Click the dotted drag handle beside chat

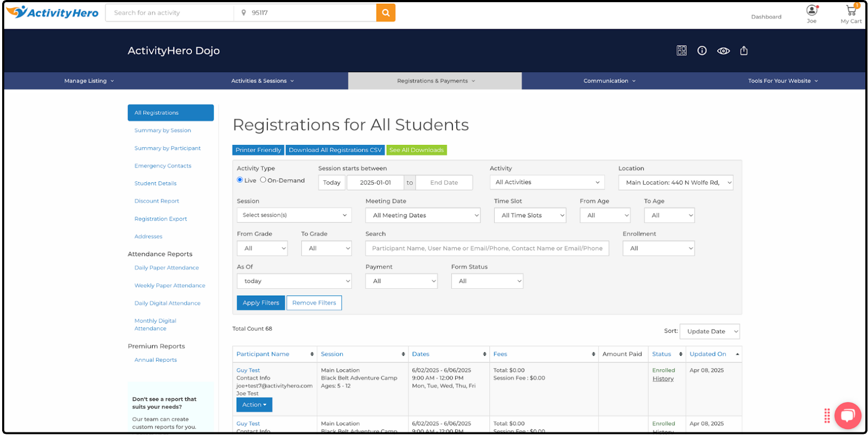827,416
